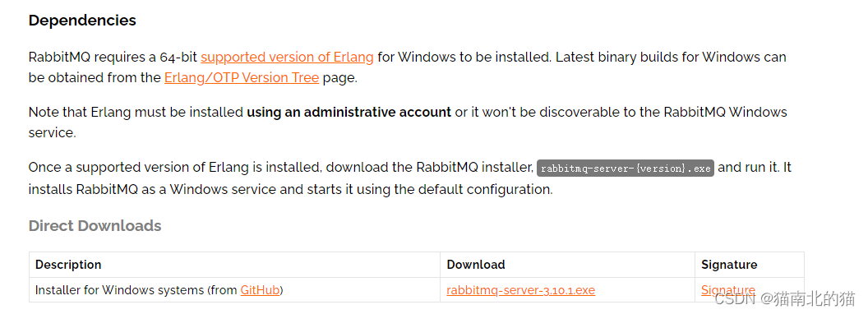Download rabbitmq-server-3.10.1.exe installer

click(x=521, y=290)
